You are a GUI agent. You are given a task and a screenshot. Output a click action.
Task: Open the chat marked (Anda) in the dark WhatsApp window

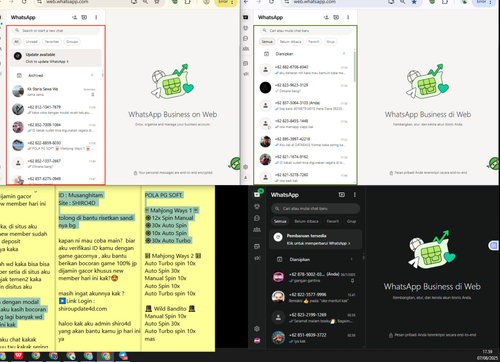315,277
